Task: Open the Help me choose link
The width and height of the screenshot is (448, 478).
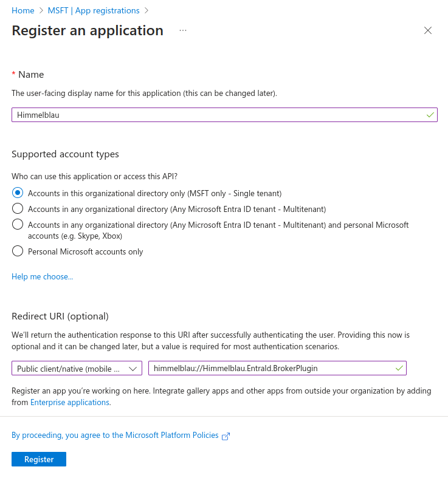Action: click(x=43, y=276)
